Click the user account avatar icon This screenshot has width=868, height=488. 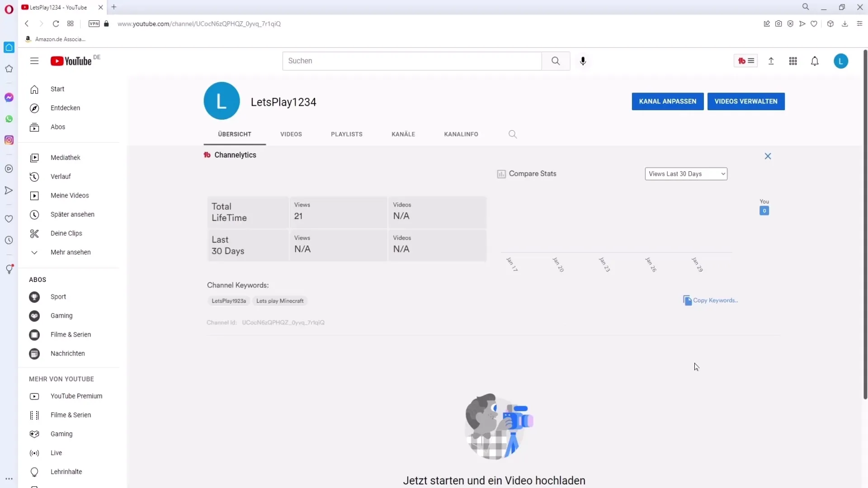840,61
